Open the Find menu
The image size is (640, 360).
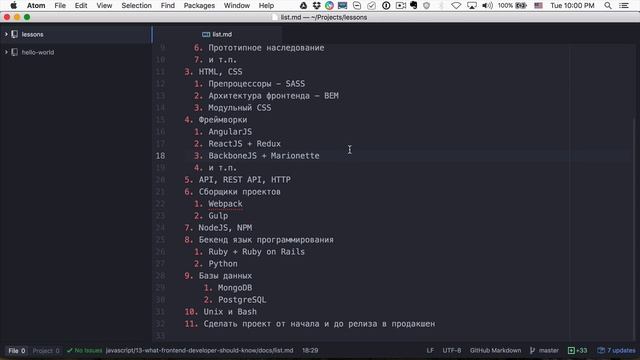pos(167,5)
